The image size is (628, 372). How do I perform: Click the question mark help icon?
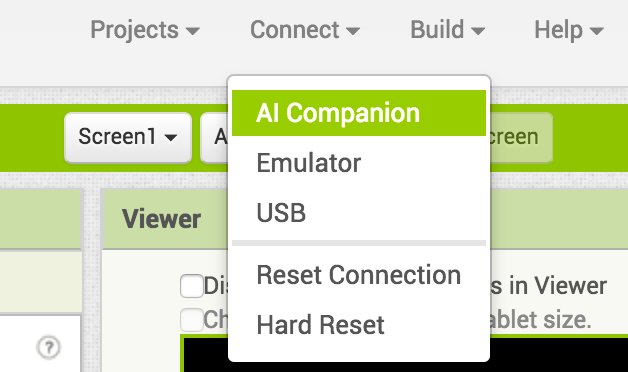tap(49, 347)
